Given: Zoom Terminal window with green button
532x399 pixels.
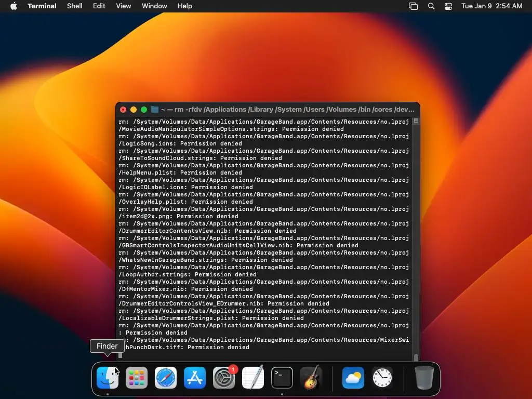Looking at the screenshot, I should (144, 110).
